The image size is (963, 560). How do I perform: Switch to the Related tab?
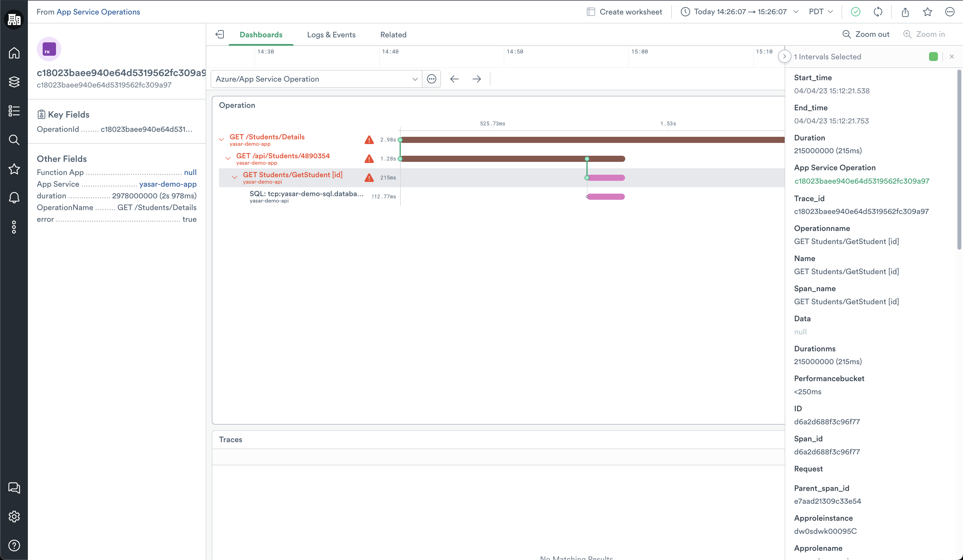(393, 35)
